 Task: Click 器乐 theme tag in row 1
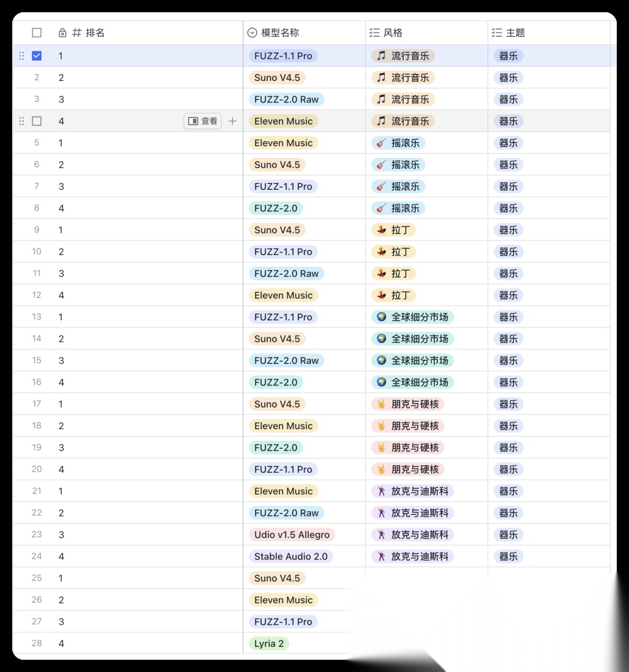coord(508,56)
